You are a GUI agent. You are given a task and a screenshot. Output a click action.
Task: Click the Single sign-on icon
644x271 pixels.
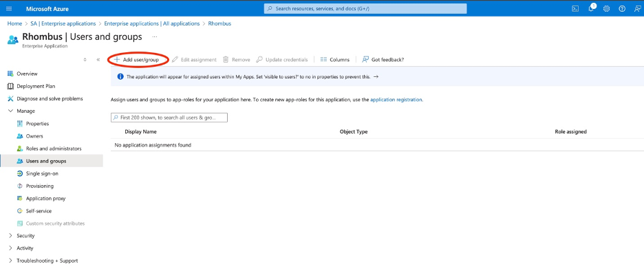point(20,174)
